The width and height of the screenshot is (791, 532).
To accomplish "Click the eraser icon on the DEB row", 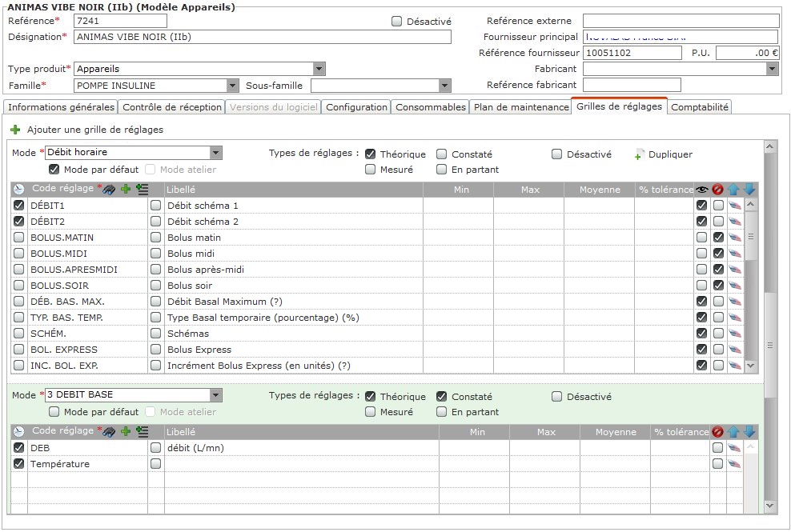I will coord(734,448).
